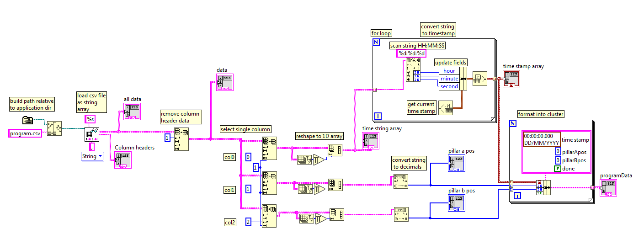Click the pillar a pos indicator terminal
Viewport: 644px width, 234px height.
[456, 164]
